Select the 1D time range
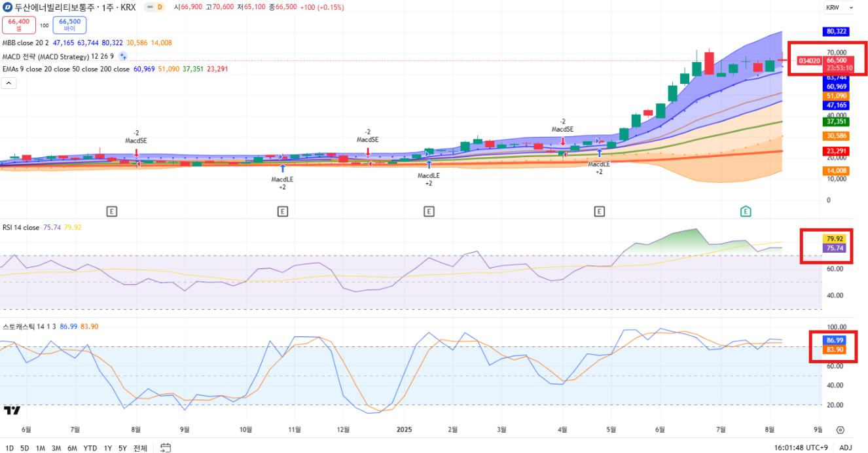Image resolution: width=868 pixels, height=453 pixels. pos(9,448)
